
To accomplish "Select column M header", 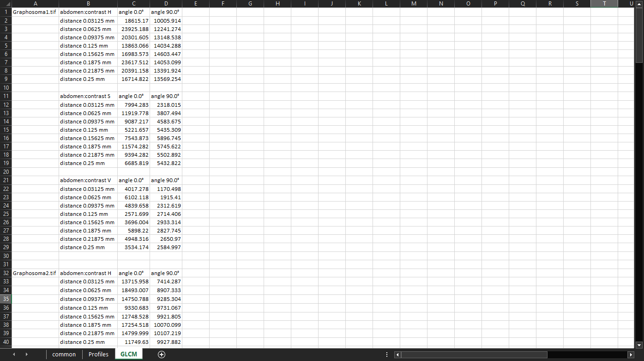I will coord(413,4).
